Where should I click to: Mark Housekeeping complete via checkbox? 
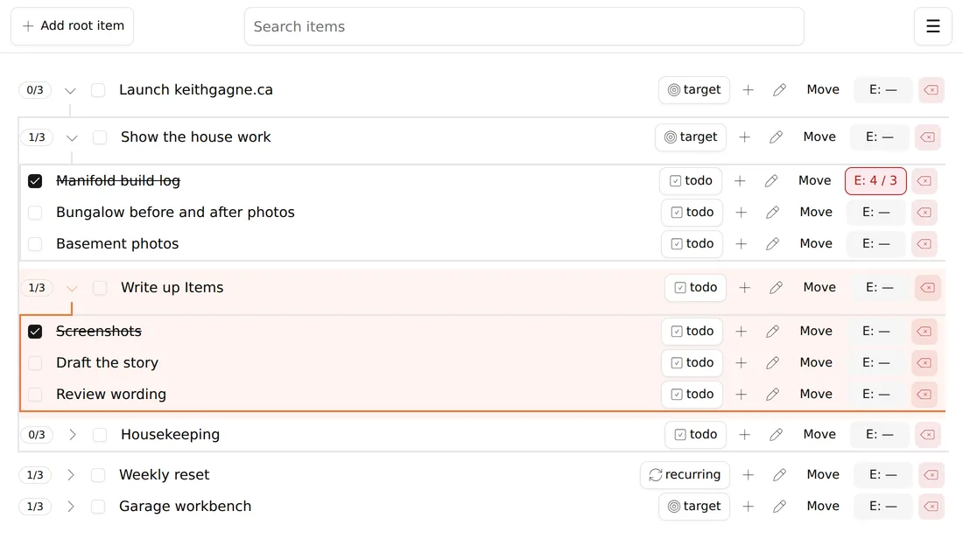click(100, 435)
